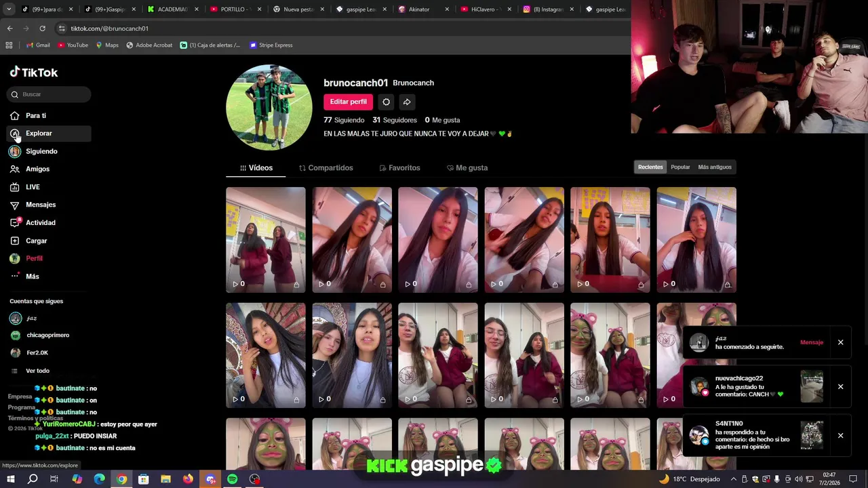The width and height of the screenshot is (868, 488).
Task: Open the Chrome apps grid icon
Action: tap(9, 45)
